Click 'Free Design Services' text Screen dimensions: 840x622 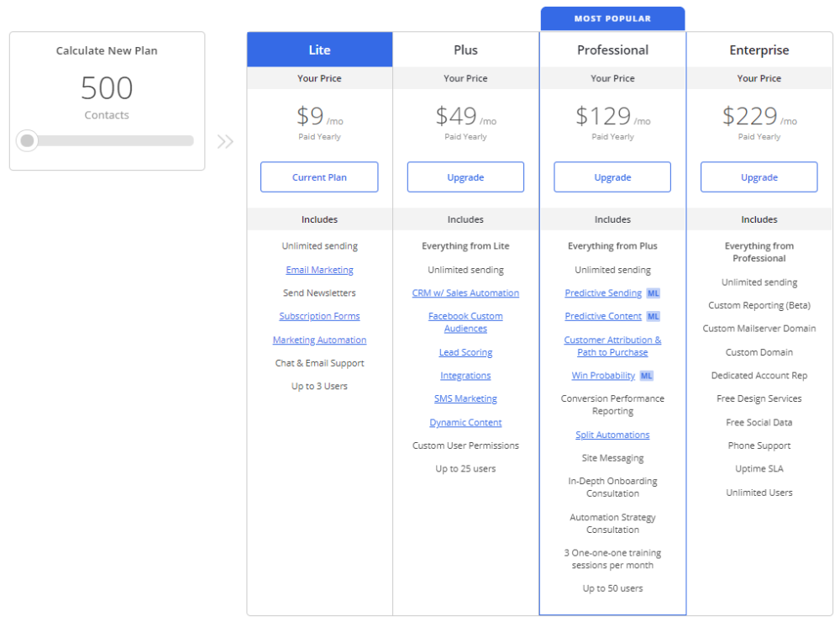(x=759, y=398)
